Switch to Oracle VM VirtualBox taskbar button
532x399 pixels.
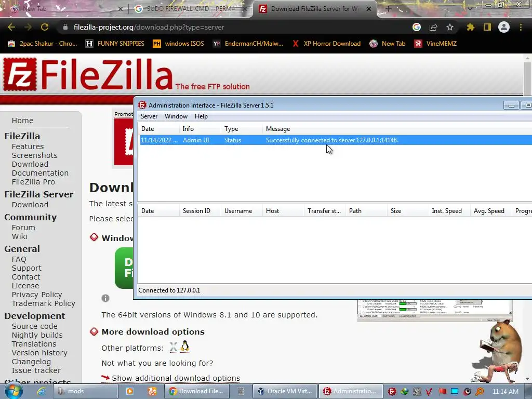pyautogui.click(x=285, y=391)
